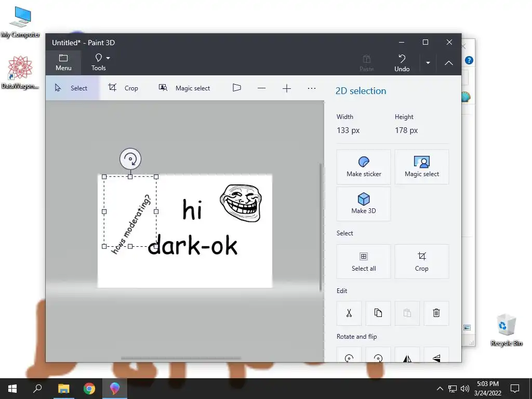Click the flip vertical icon
The height and width of the screenshot is (399, 532).
click(x=436, y=355)
